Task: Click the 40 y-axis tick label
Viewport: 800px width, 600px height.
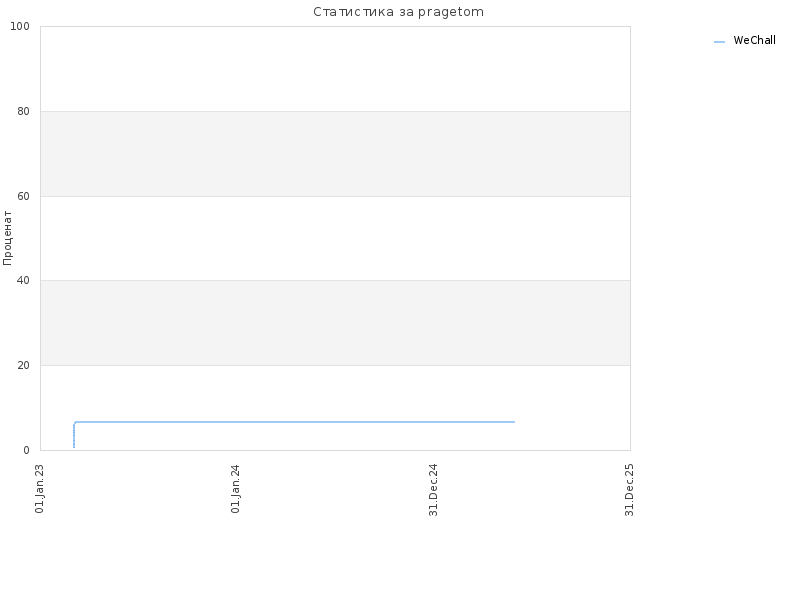Action: 23,280
